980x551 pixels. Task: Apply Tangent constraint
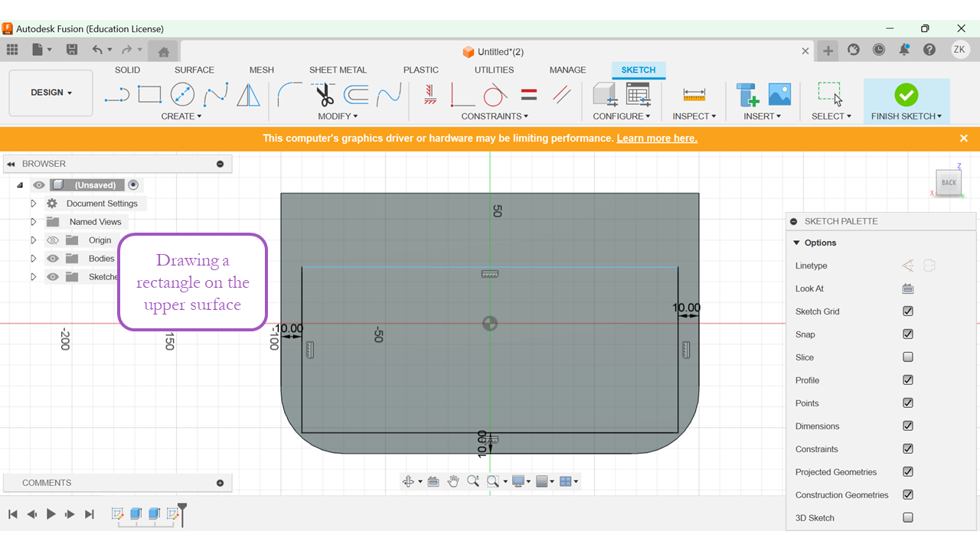click(x=495, y=95)
